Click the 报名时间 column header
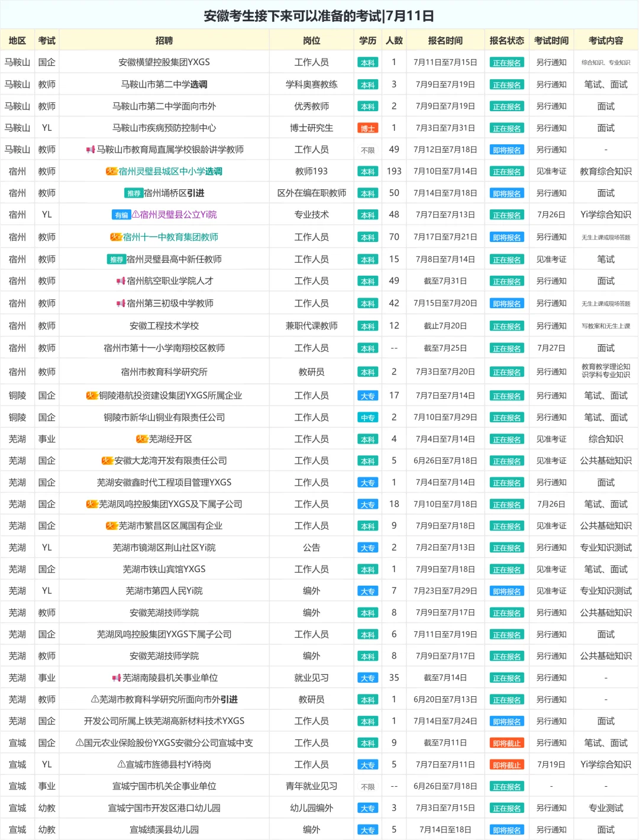This screenshot has height=840, width=639. pos(446,41)
